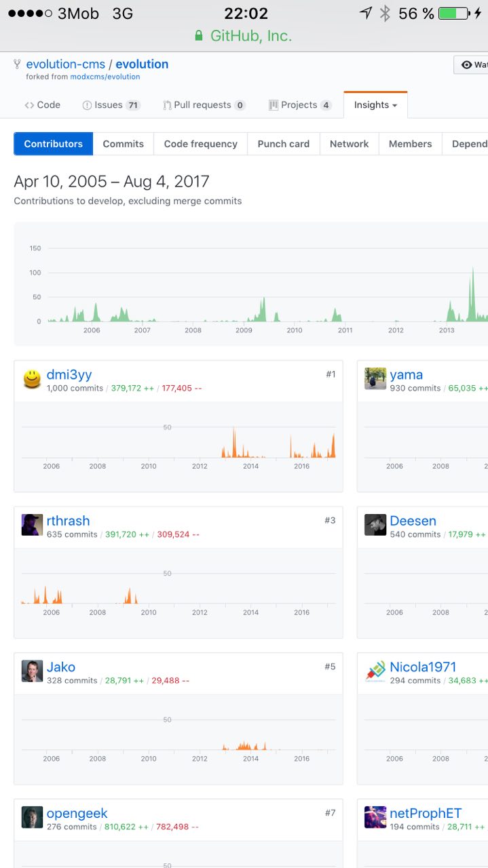Viewport: 488px width, 868px height.
Task: Open the Code frequency sub-tab
Action: [x=201, y=144]
